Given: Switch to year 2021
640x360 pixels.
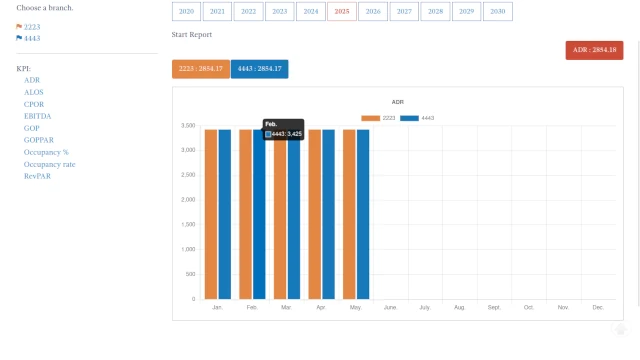Looking at the screenshot, I should click(x=218, y=11).
